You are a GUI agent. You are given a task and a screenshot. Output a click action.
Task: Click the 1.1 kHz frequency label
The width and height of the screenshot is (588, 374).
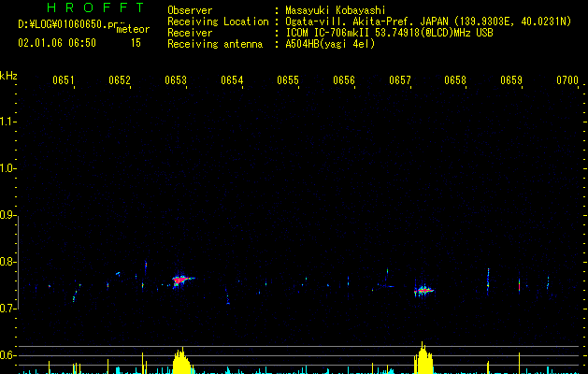(x=7, y=122)
